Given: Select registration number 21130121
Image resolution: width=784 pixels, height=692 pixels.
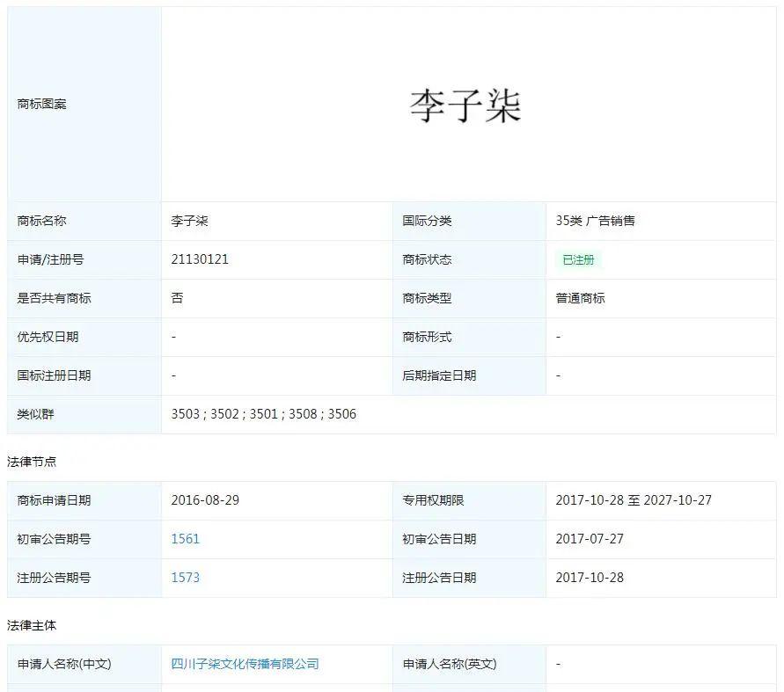Looking at the screenshot, I should coord(200,259).
